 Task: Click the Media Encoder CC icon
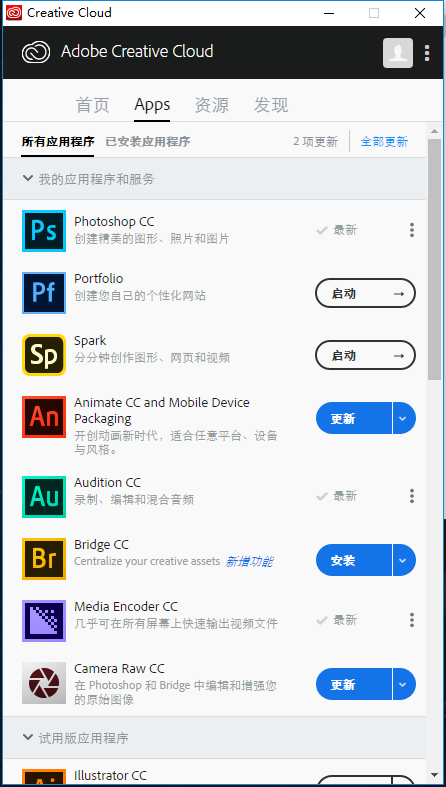click(x=44, y=621)
